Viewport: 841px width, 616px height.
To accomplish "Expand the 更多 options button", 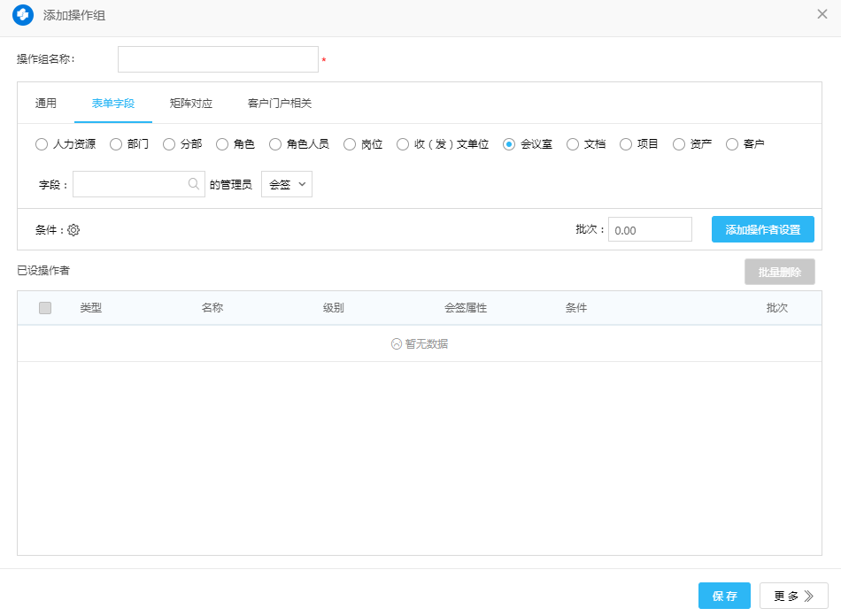I will [x=793, y=596].
